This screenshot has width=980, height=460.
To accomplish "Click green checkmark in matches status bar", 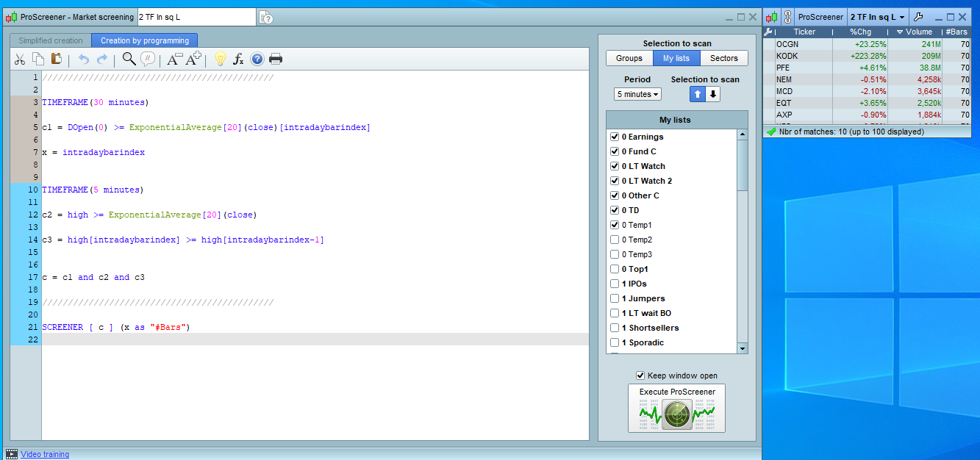I will pyautogui.click(x=771, y=132).
